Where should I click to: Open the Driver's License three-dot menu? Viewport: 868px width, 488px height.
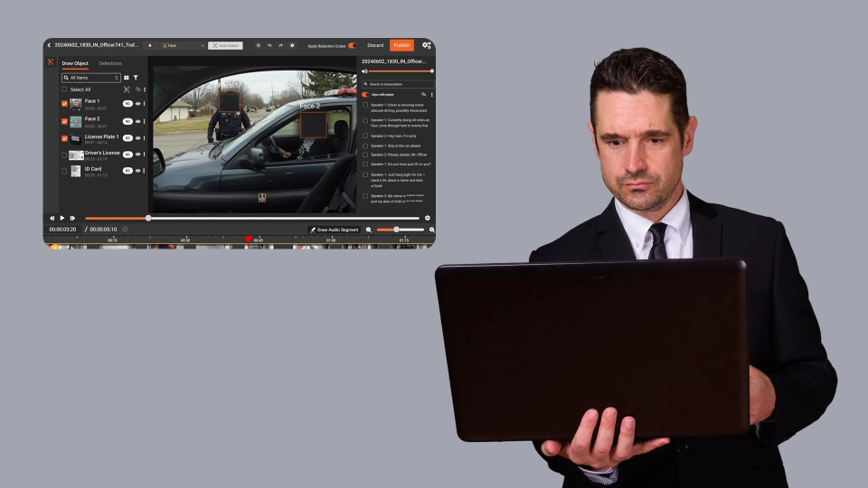click(x=145, y=155)
